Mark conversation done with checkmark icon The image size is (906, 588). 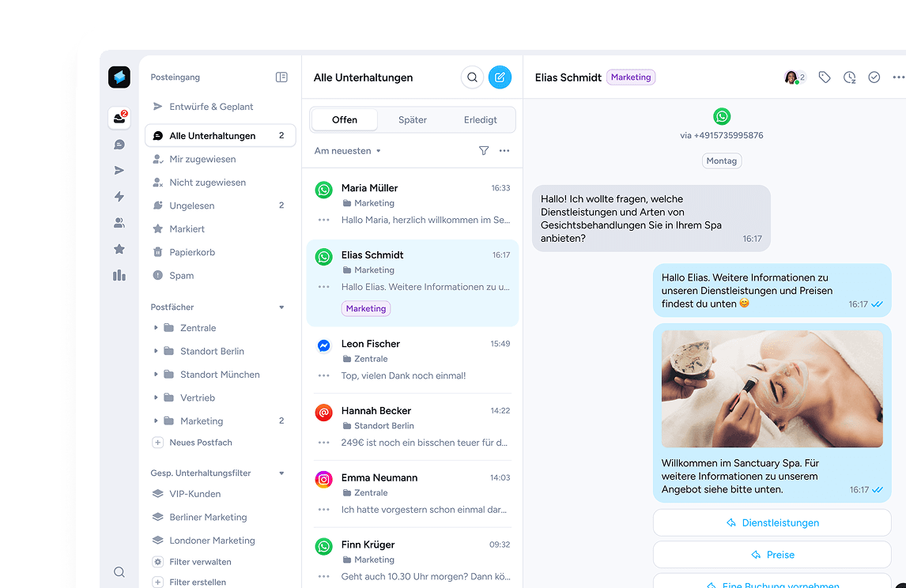[x=874, y=77]
